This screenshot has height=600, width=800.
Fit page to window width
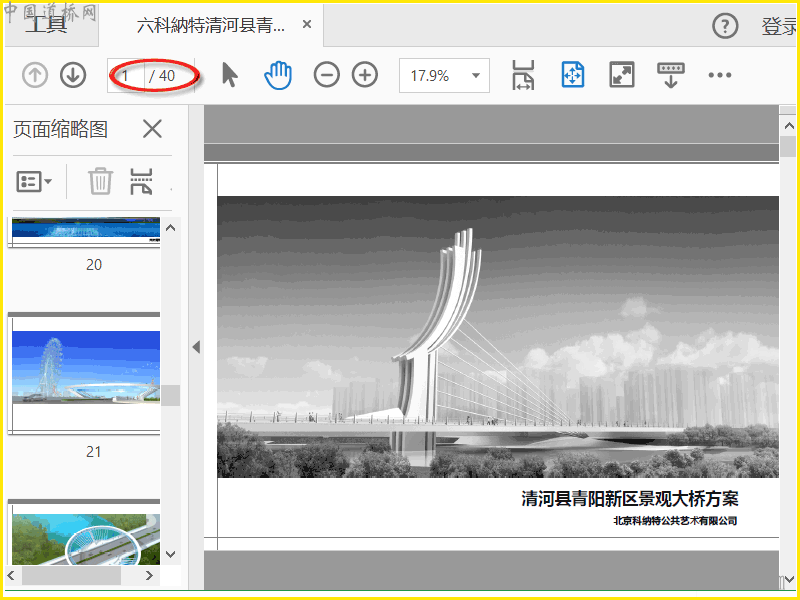[x=523, y=76]
